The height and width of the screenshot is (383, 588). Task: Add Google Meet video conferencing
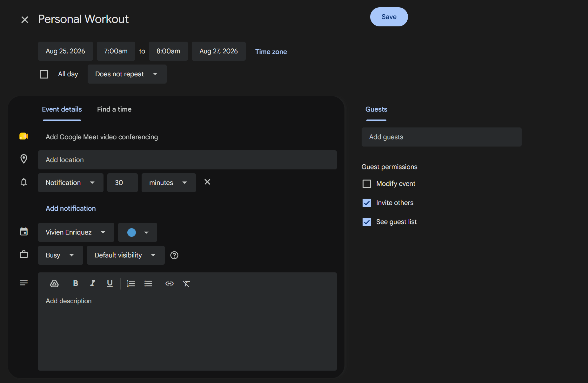point(102,137)
